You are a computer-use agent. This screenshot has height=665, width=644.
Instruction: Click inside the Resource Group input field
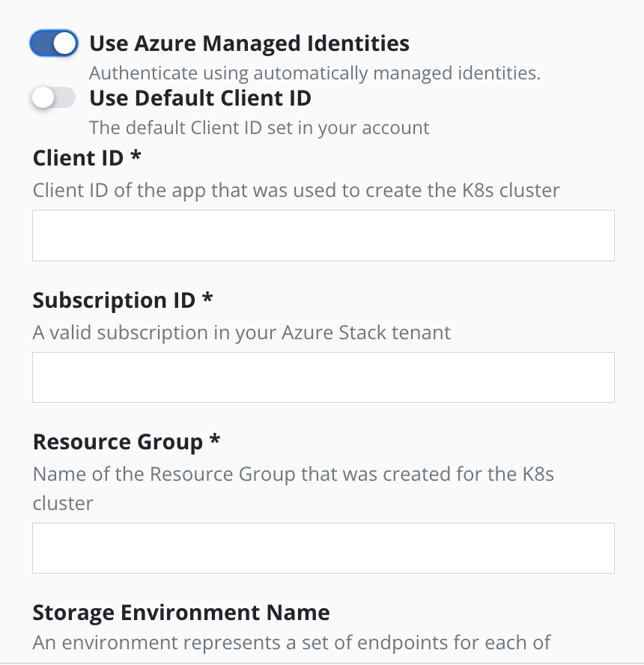point(323,548)
